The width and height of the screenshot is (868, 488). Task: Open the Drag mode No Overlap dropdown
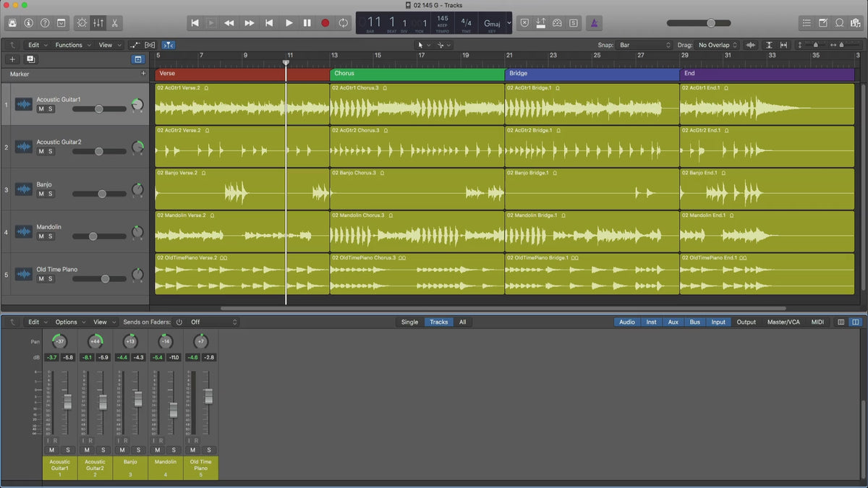coord(718,45)
